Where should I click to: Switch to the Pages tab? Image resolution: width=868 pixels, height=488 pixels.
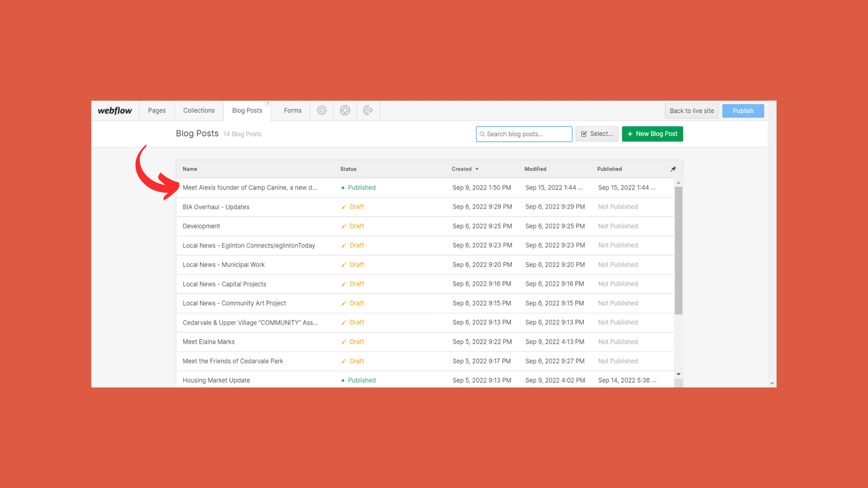pos(156,111)
